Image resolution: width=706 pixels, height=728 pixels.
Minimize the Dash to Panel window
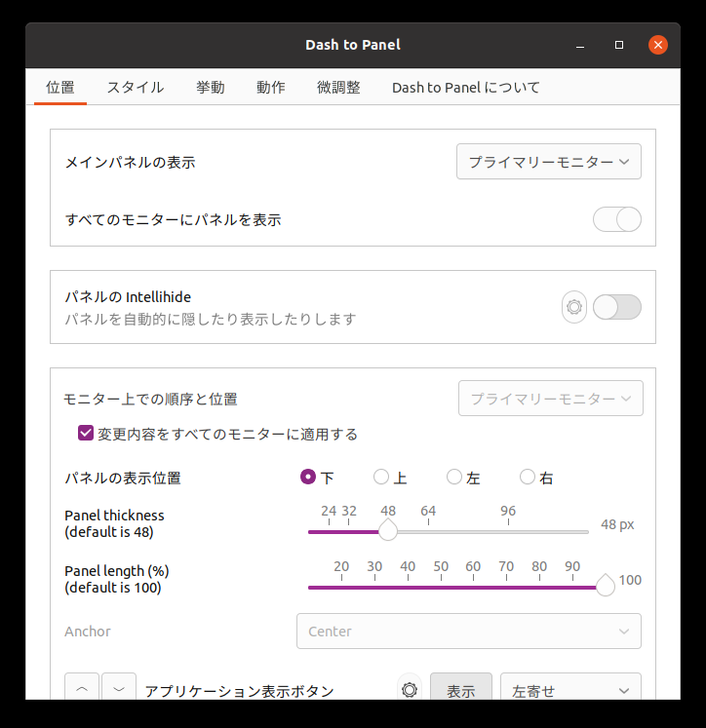click(580, 45)
